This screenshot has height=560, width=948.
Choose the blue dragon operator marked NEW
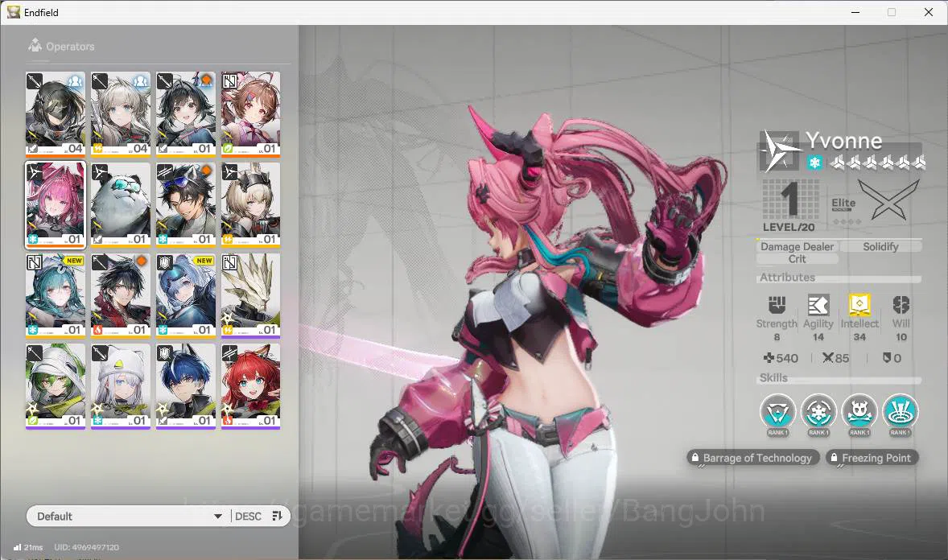click(186, 296)
